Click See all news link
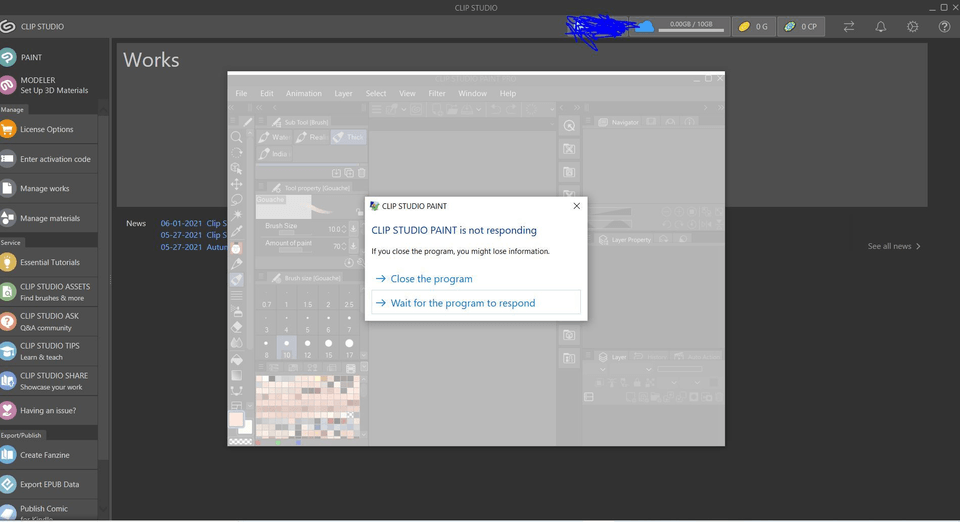The height and width of the screenshot is (522, 960). pyautogui.click(x=894, y=246)
